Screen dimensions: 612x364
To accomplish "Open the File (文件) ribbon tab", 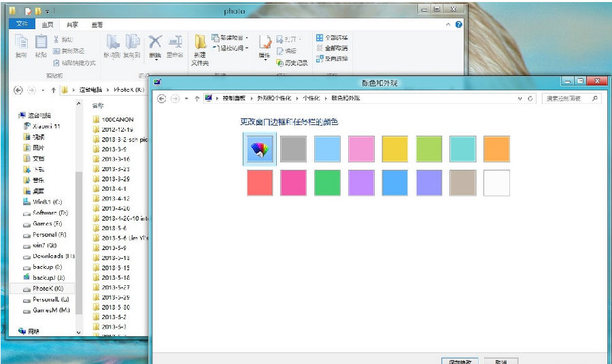I will (22, 24).
